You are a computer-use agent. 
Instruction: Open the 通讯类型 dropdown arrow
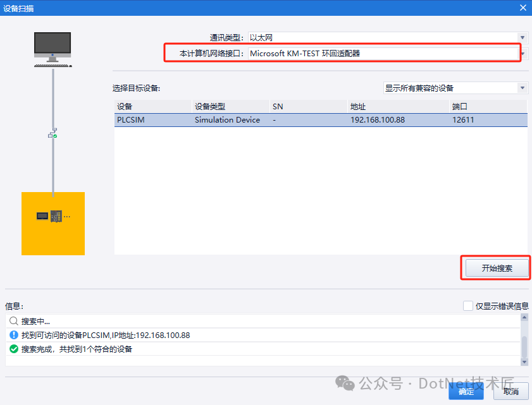click(x=523, y=38)
